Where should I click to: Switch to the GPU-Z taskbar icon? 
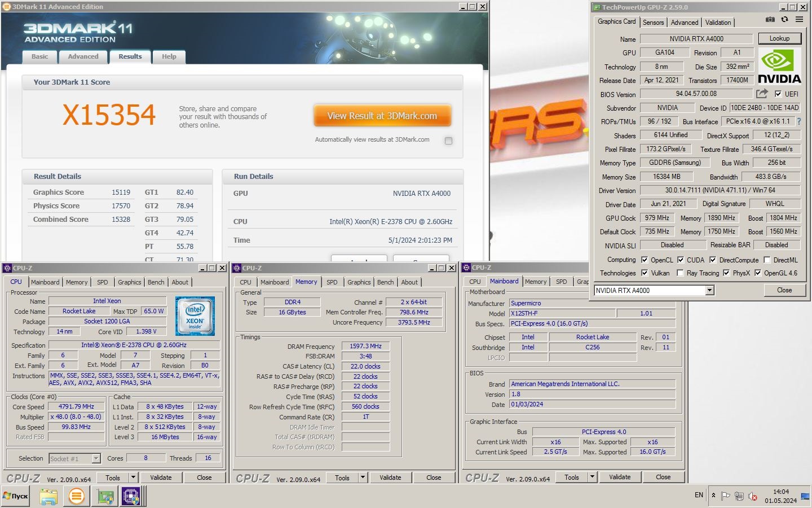click(x=105, y=497)
